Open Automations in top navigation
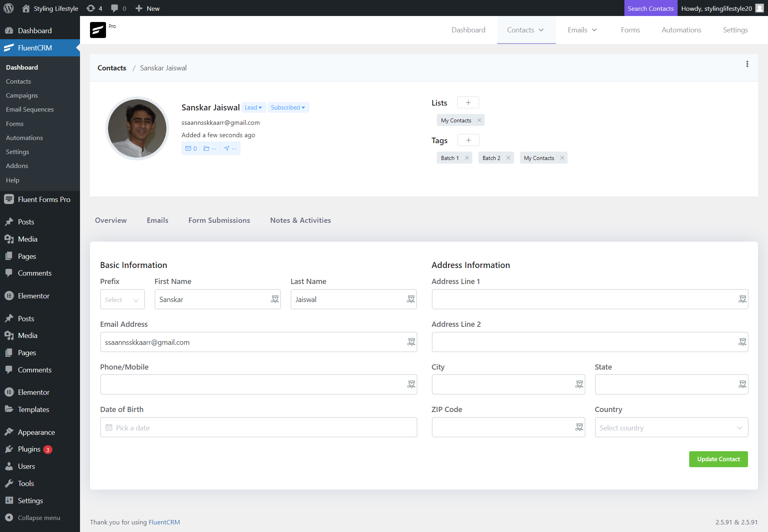This screenshot has height=532, width=768. tap(681, 30)
